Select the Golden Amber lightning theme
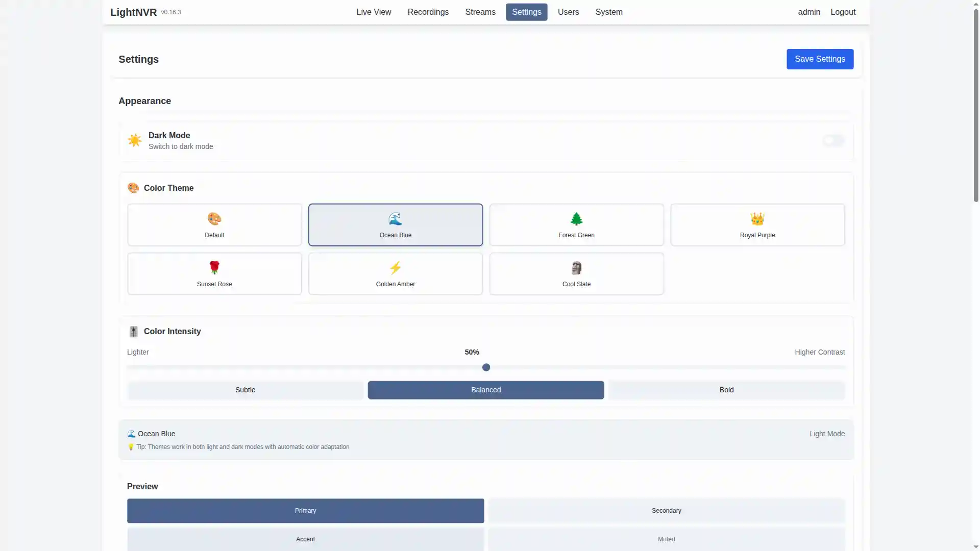980x551 pixels. tap(395, 267)
